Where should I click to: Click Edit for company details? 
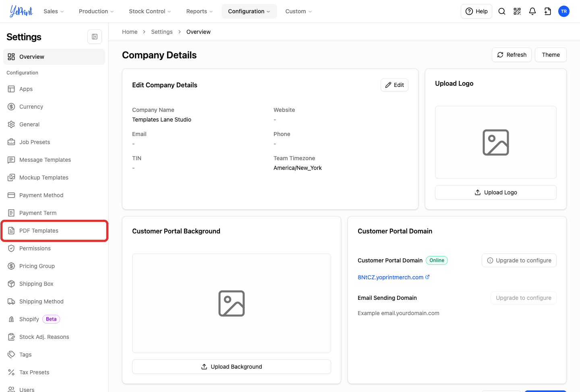click(x=394, y=85)
